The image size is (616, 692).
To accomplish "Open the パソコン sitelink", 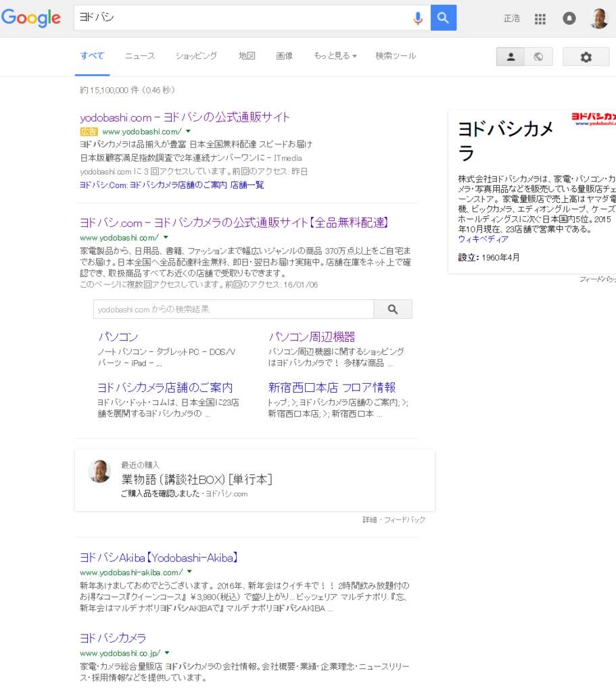I will point(118,337).
